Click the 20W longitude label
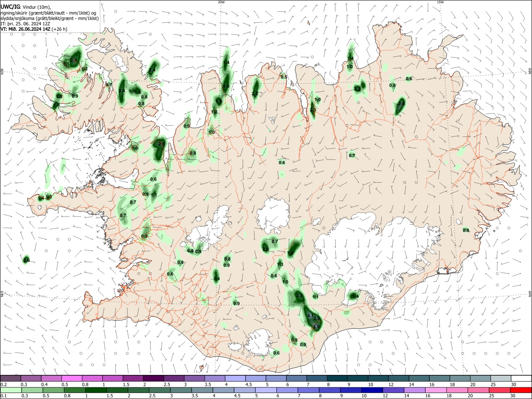Screen dimensions: 532x399 click(221, 2)
